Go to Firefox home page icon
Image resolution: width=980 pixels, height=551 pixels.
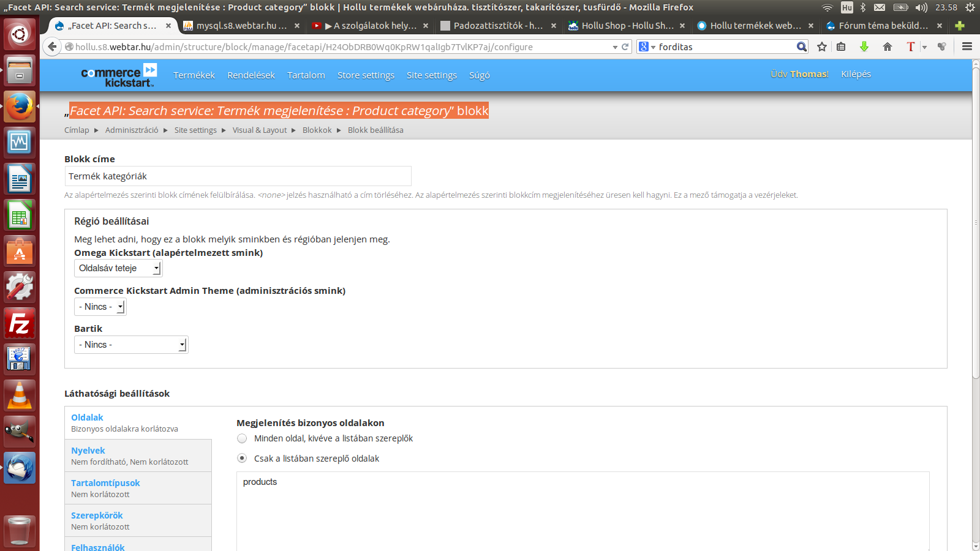pos(888,47)
